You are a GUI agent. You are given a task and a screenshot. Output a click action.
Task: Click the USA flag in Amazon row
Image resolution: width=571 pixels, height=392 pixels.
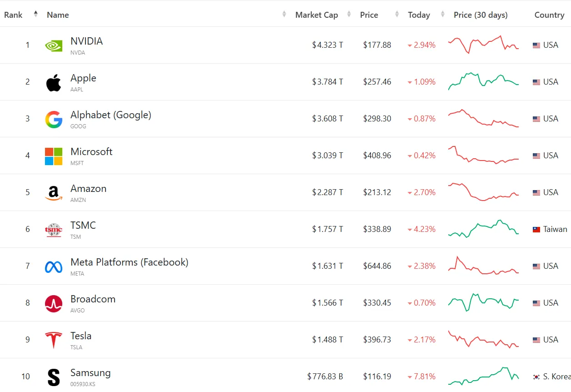[x=536, y=192]
